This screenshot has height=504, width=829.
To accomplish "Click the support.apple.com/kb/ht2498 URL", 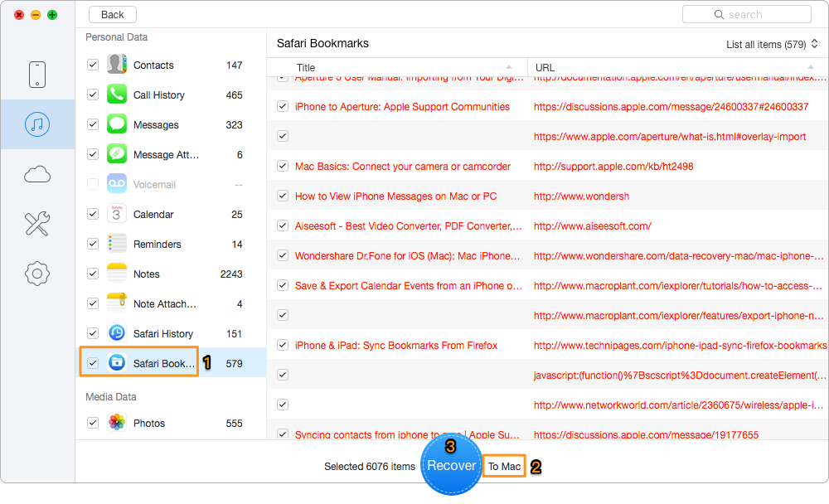I will 613,167.
